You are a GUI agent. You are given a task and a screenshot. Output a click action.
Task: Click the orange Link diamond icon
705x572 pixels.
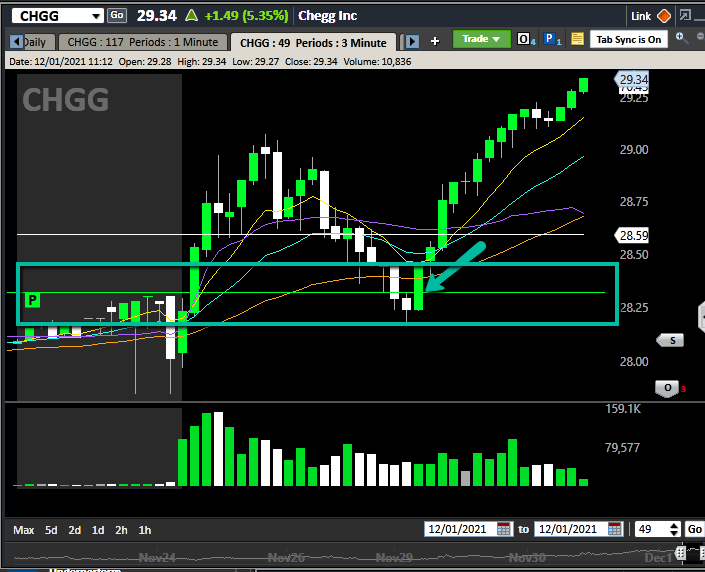click(664, 16)
